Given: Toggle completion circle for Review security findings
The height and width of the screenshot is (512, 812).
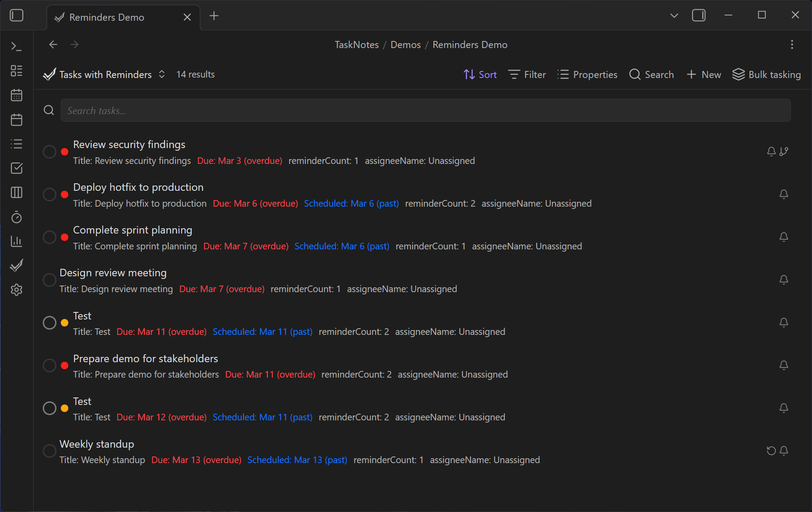Looking at the screenshot, I should [x=49, y=152].
